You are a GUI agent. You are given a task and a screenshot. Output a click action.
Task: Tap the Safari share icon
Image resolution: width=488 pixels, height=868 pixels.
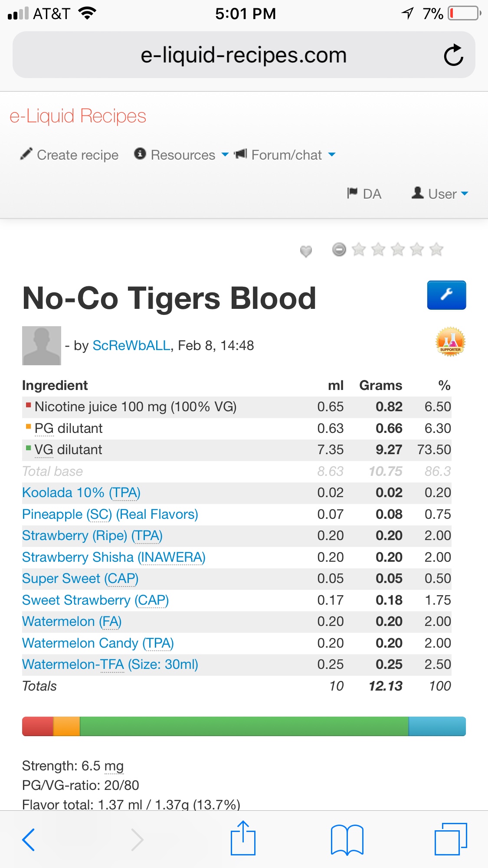[x=243, y=838]
